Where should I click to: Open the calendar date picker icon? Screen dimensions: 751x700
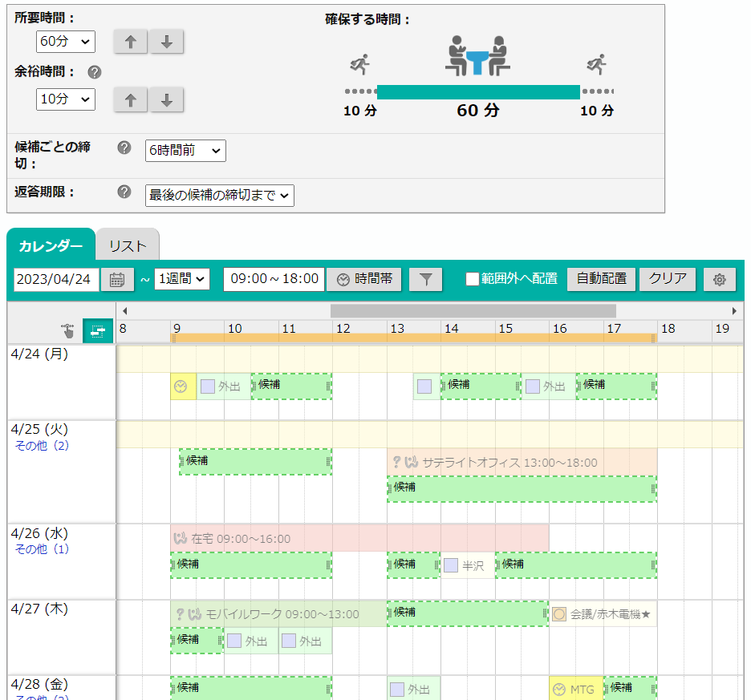point(117,280)
